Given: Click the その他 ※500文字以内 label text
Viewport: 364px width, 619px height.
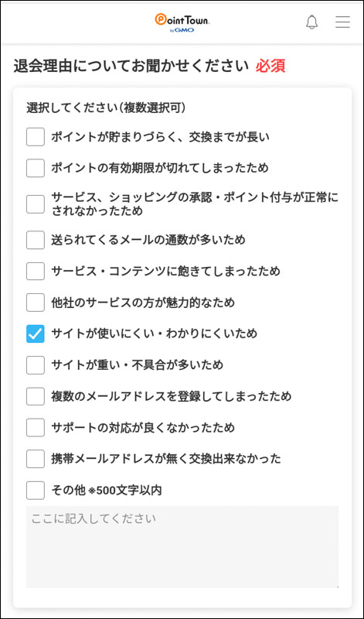Looking at the screenshot, I should (107, 491).
